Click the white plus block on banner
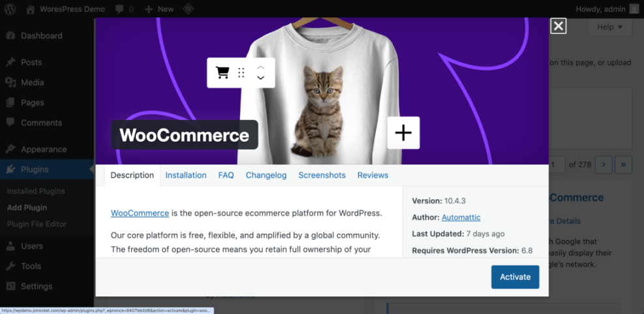This screenshot has width=644, height=314. click(x=403, y=133)
